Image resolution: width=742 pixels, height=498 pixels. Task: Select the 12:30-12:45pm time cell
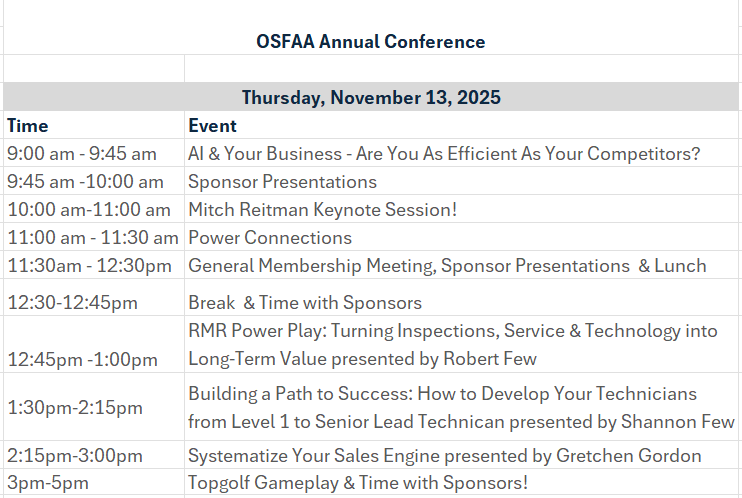[x=72, y=302]
